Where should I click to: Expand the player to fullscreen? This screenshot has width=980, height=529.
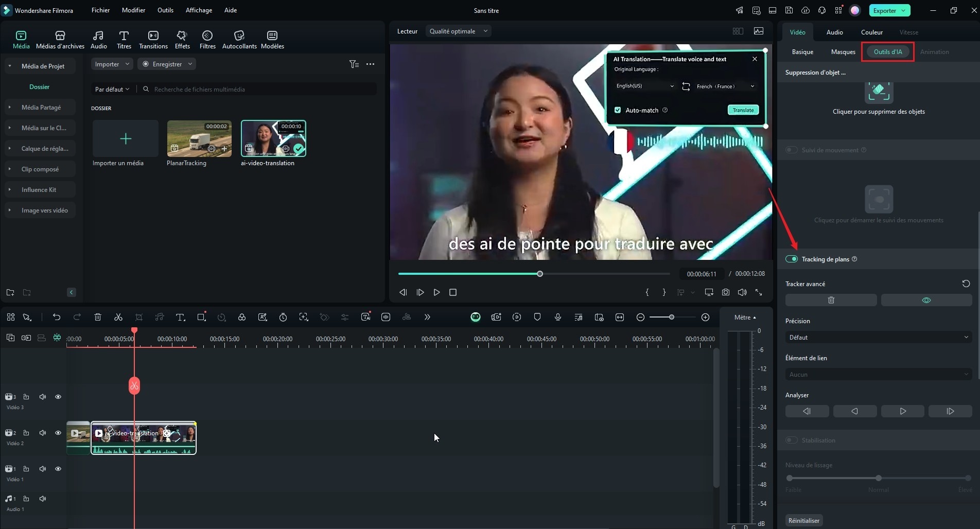(759, 292)
